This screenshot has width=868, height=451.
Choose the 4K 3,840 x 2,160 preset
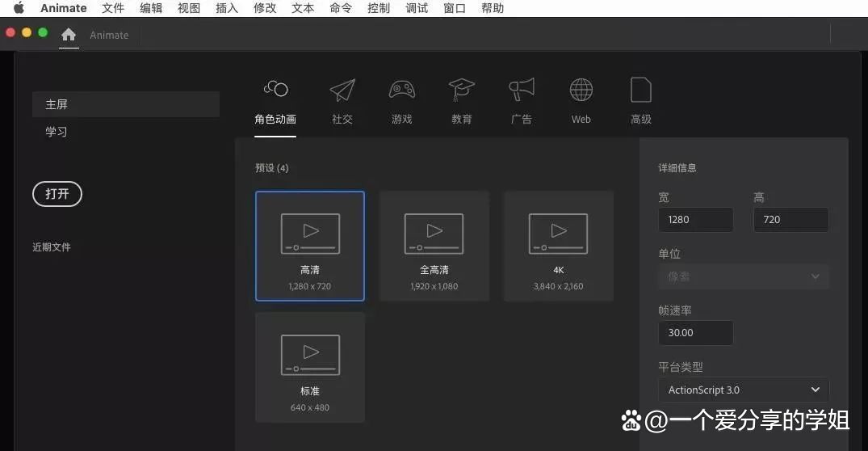click(x=559, y=246)
